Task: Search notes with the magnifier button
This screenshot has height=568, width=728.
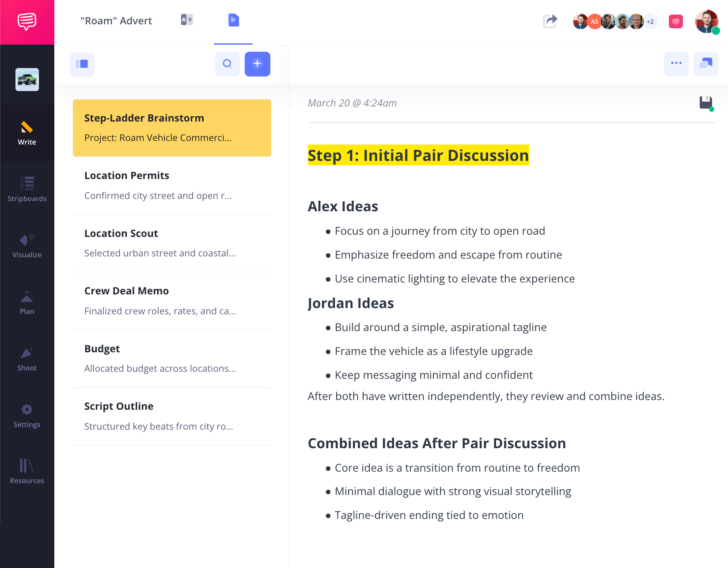Action: (227, 64)
